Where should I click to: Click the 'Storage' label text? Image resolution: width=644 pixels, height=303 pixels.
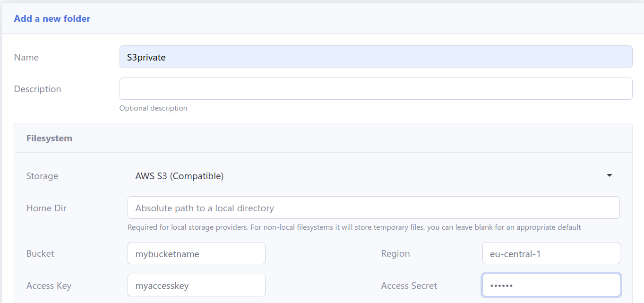(x=42, y=176)
